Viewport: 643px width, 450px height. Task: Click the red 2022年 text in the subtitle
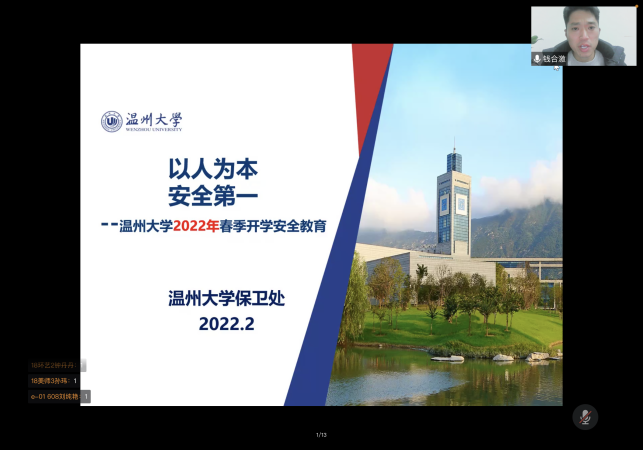pyautogui.click(x=196, y=226)
